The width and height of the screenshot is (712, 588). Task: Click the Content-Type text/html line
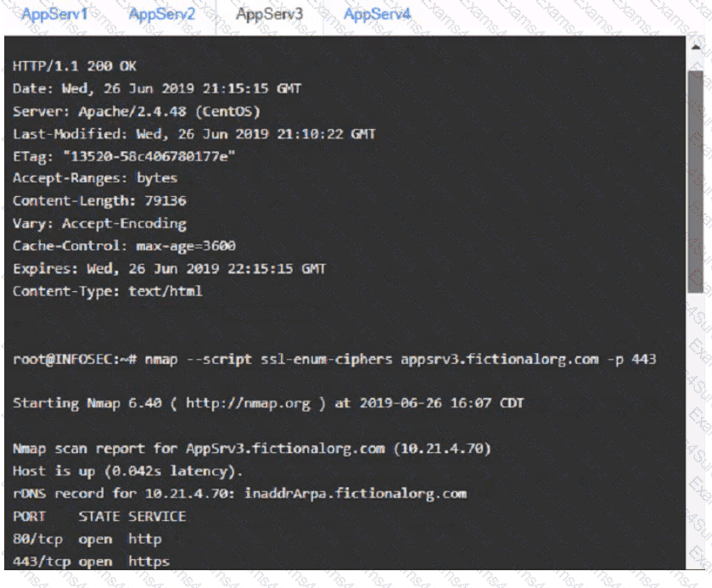pos(108,291)
